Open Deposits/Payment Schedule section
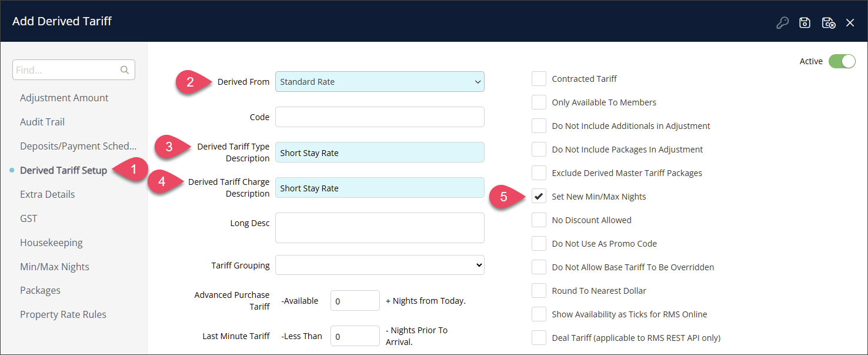This screenshot has height=355, width=868. click(x=78, y=146)
